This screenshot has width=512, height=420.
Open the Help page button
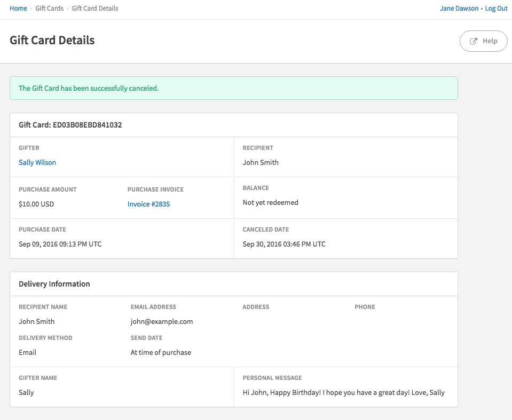483,41
